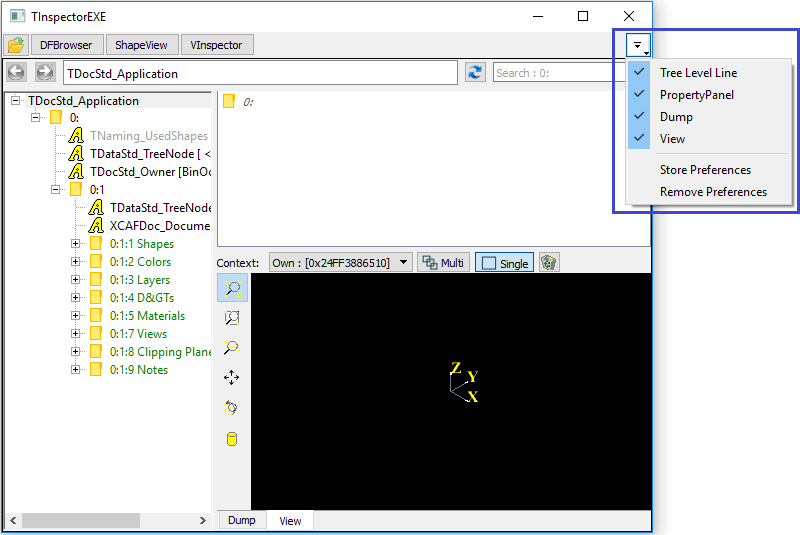The height and width of the screenshot is (535, 800).
Task: Select the Rotate view tool
Action: [x=233, y=408]
